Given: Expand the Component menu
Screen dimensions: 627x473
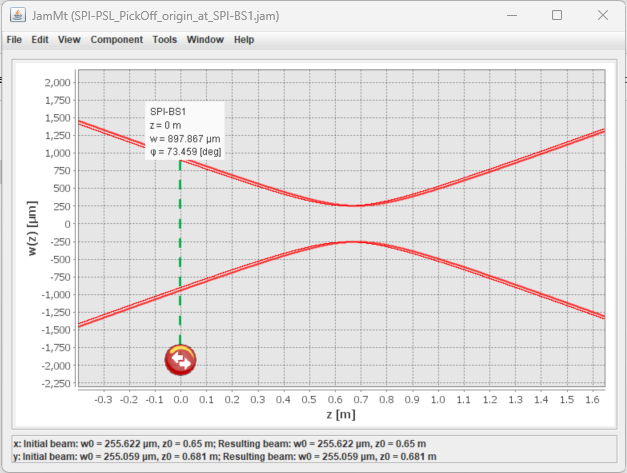Looking at the screenshot, I should pos(116,40).
